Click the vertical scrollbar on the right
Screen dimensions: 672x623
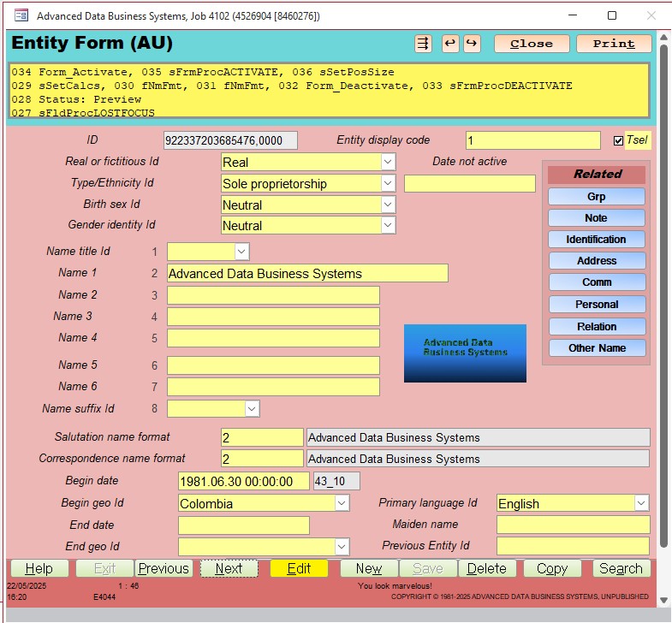tap(663, 300)
